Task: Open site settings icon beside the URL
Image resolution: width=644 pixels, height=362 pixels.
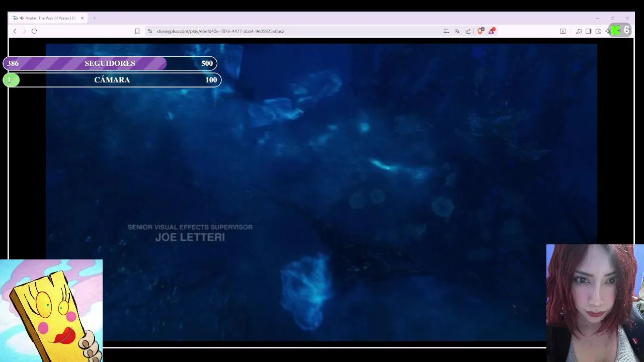Action: pos(149,31)
